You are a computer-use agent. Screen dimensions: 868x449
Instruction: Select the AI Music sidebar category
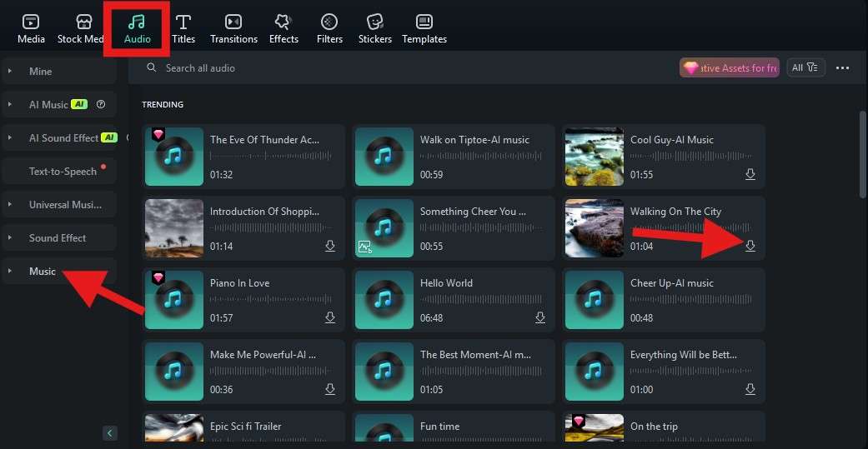point(59,104)
